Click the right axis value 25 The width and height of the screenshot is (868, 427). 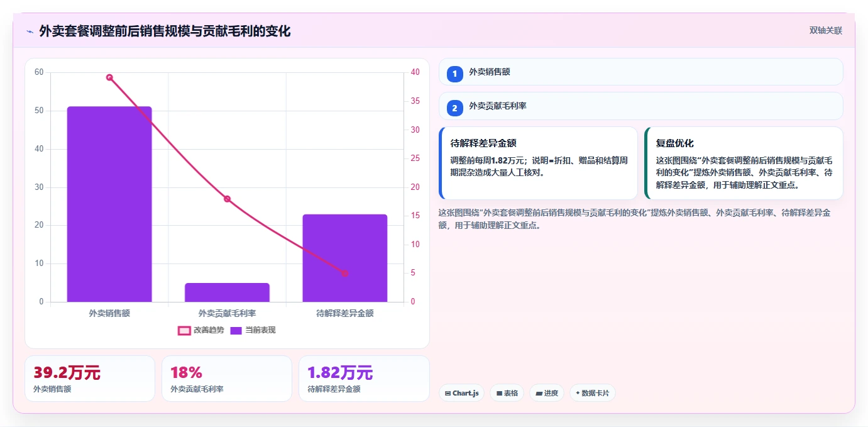(x=415, y=158)
